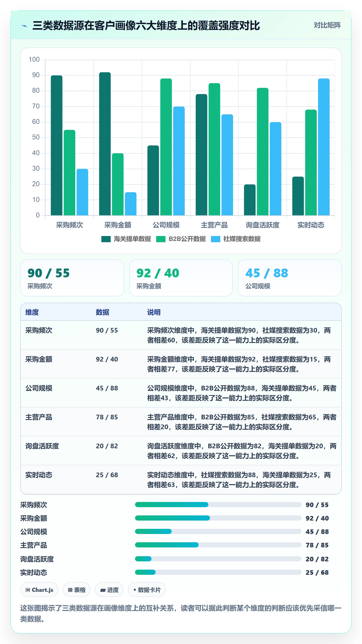Click the 78 / 85 progress value
This screenshot has height=644, width=362.
(x=317, y=545)
